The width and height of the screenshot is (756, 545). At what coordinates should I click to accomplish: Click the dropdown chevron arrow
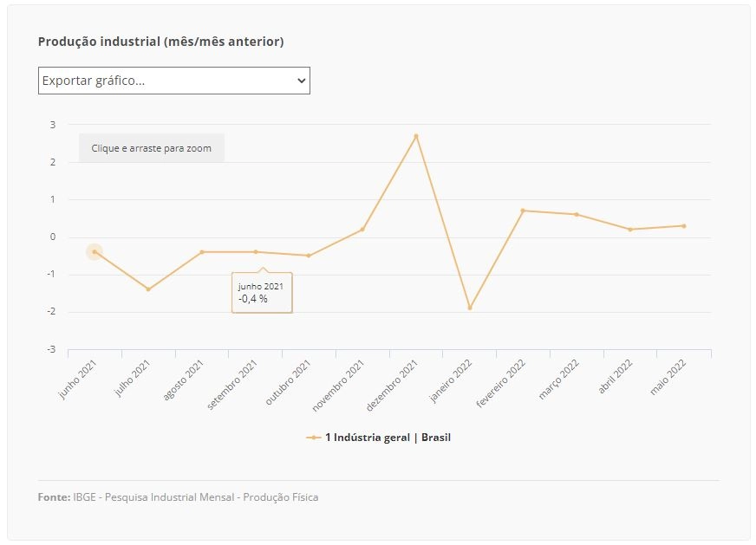coord(302,81)
